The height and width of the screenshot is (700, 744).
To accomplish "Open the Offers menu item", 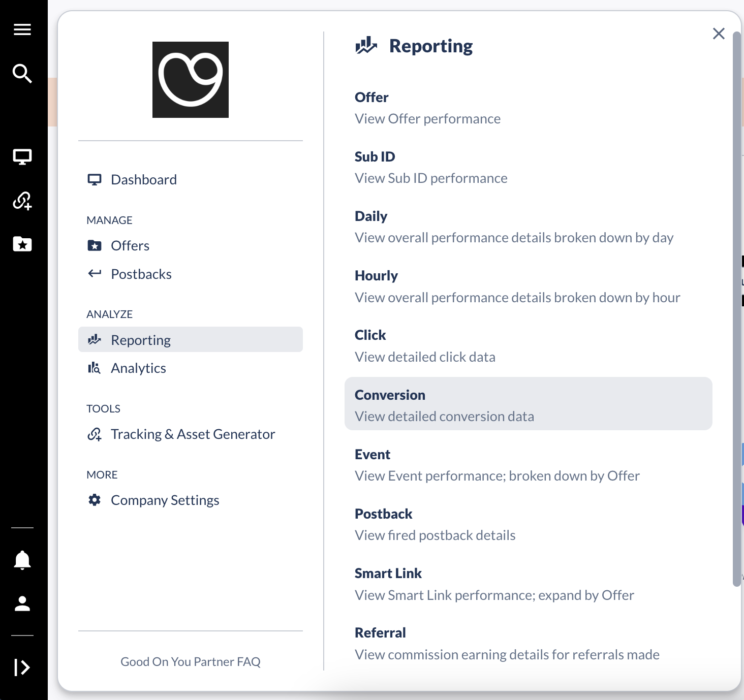I will (130, 246).
